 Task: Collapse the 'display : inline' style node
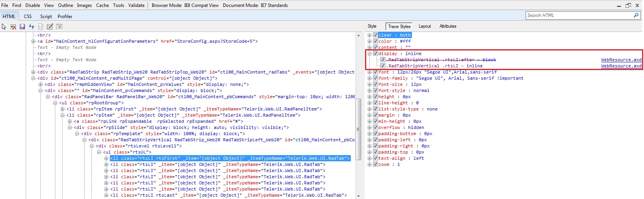tap(370, 54)
